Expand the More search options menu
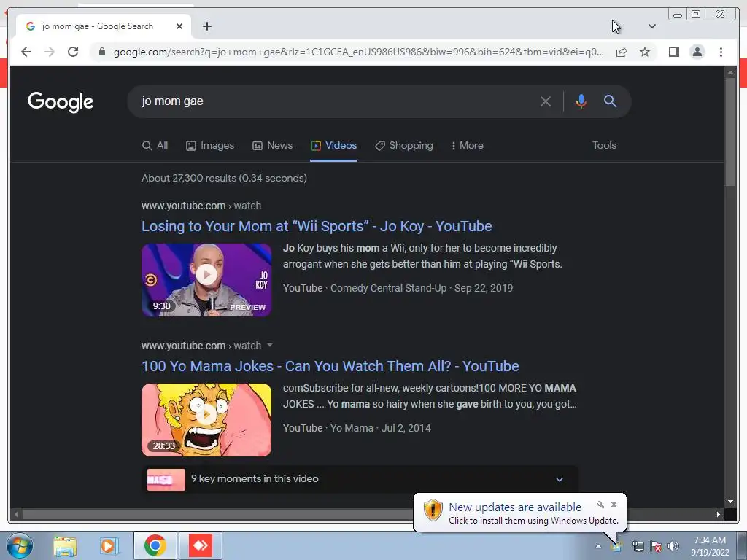 pyautogui.click(x=468, y=146)
